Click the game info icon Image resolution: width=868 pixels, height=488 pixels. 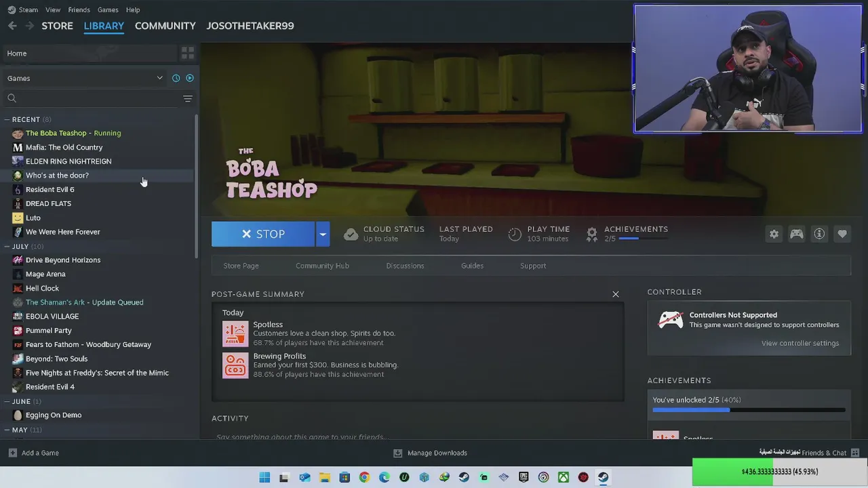tap(819, 234)
